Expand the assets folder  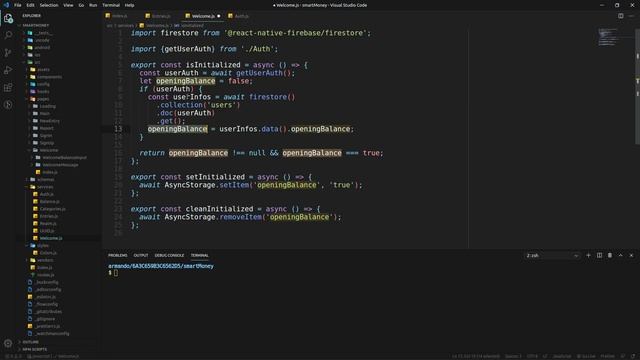pos(43,69)
